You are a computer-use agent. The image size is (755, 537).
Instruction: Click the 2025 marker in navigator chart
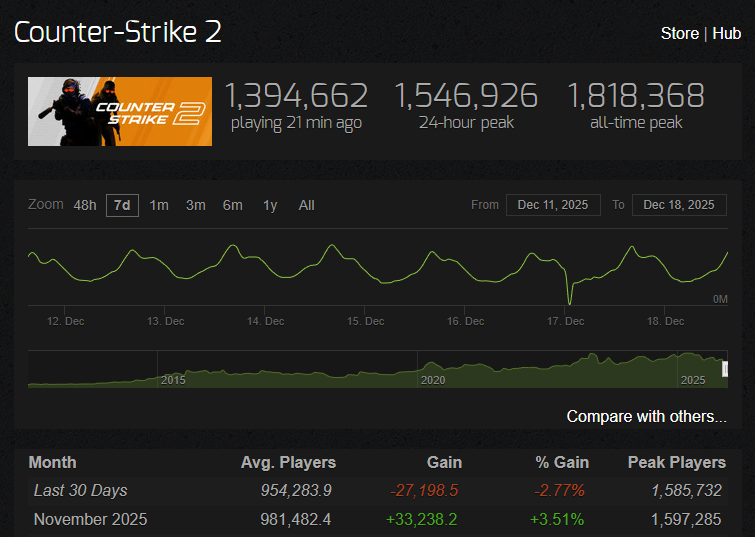click(693, 380)
